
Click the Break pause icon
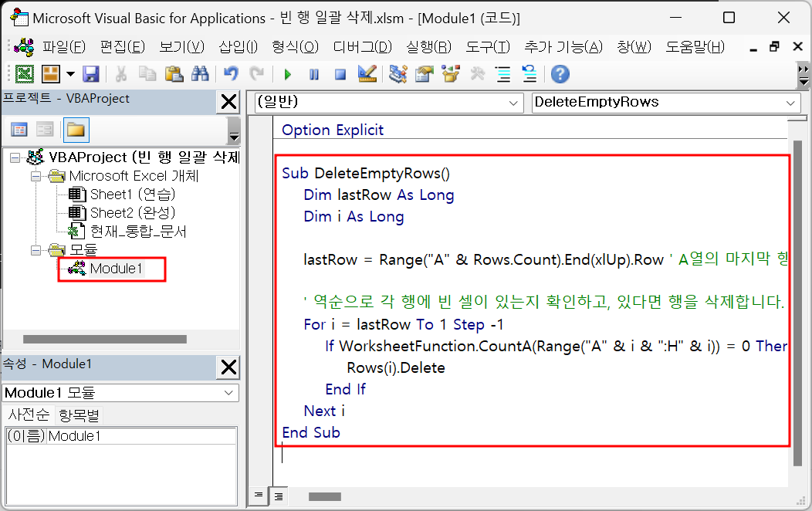[314, 75]
